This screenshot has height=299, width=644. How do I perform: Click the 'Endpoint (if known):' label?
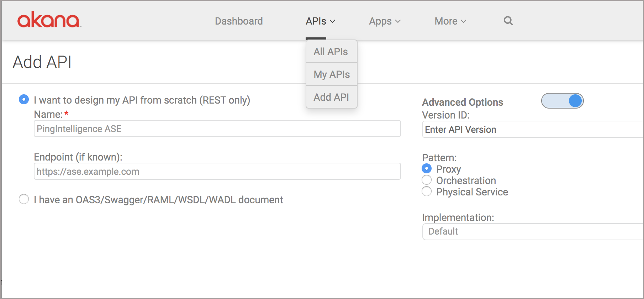pos(78,157)
